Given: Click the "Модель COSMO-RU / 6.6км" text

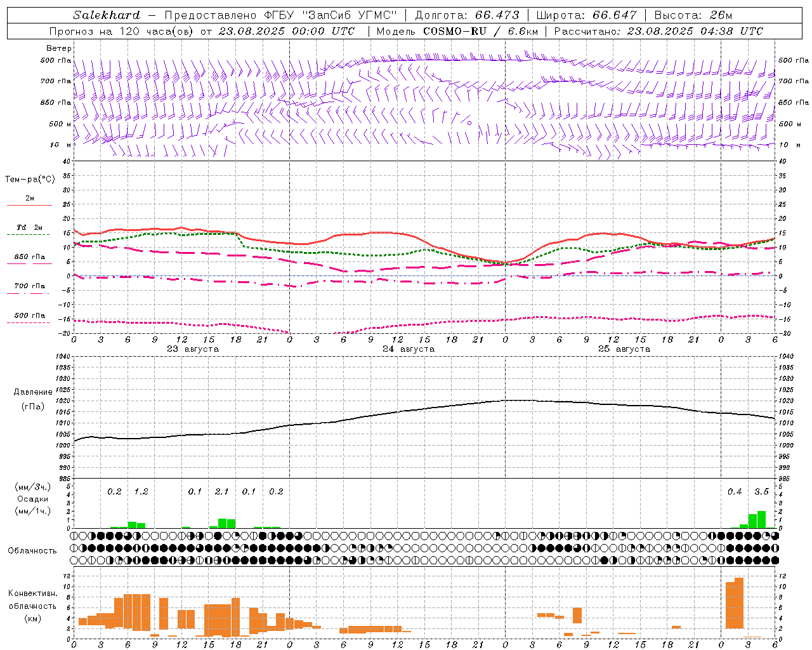Looking at the screenshot, I should click(x=457, y=31).
